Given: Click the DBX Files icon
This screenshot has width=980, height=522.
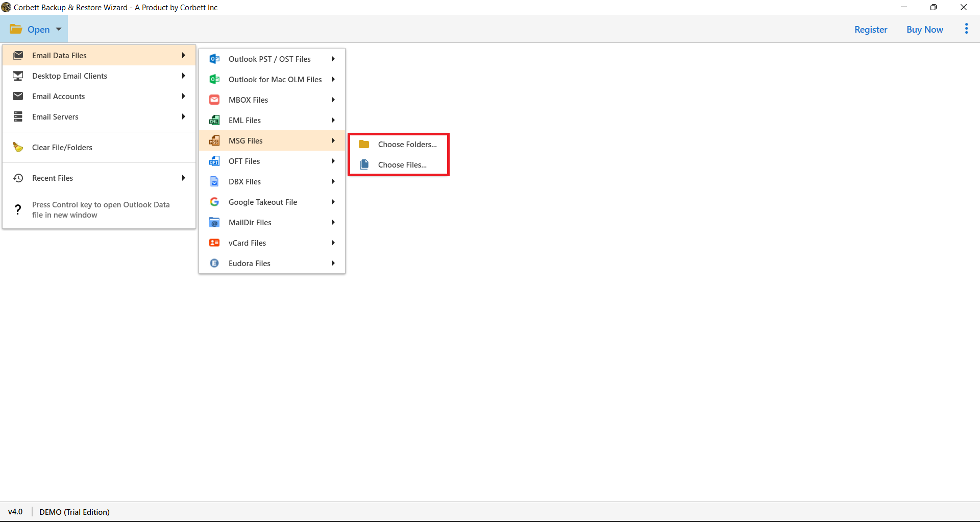Looking at the screenshot, I should coord(214,181).
